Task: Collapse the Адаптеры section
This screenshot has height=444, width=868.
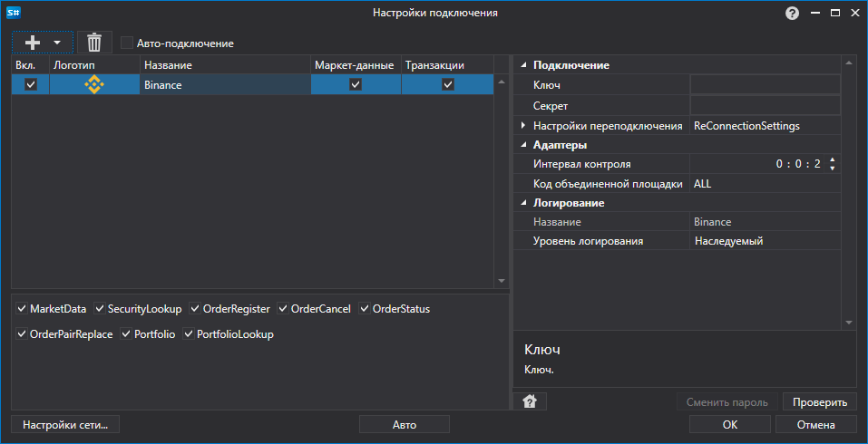Action: (523, 145)
